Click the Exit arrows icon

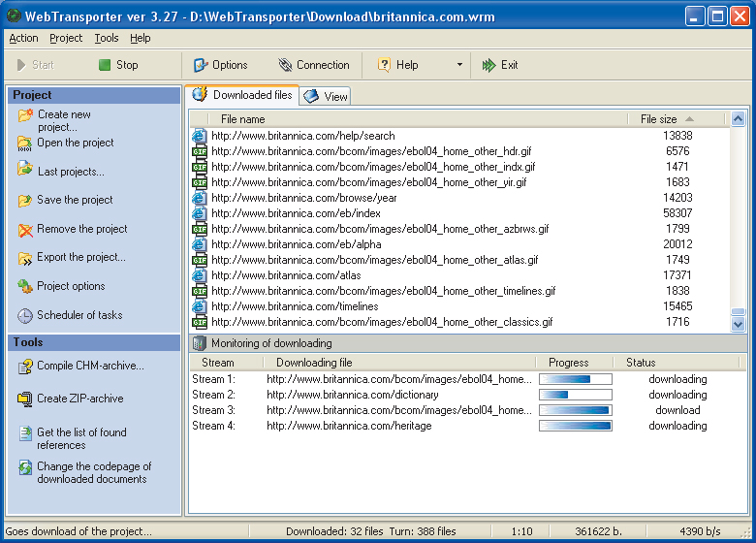488,65
